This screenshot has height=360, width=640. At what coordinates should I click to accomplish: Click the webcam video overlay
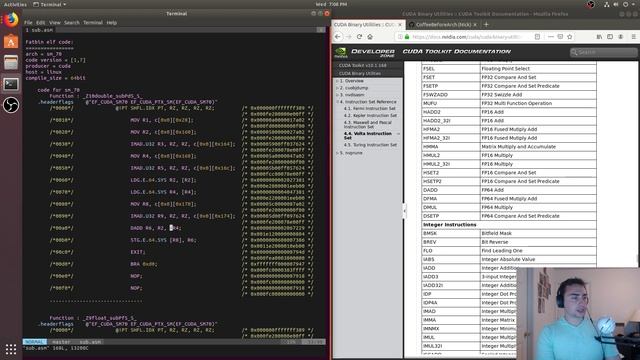pos(578,313)
